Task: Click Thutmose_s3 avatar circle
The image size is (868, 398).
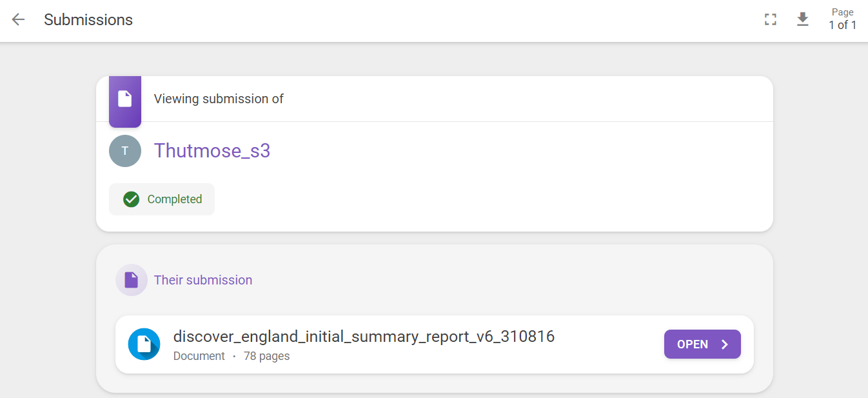Action: pos(125,151)
